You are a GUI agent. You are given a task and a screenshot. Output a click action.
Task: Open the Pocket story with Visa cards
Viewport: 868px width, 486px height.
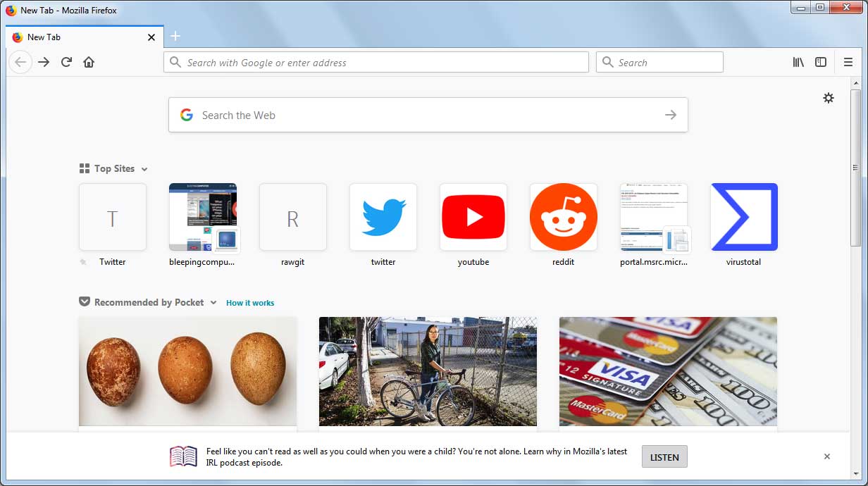[x=668, y=372]
